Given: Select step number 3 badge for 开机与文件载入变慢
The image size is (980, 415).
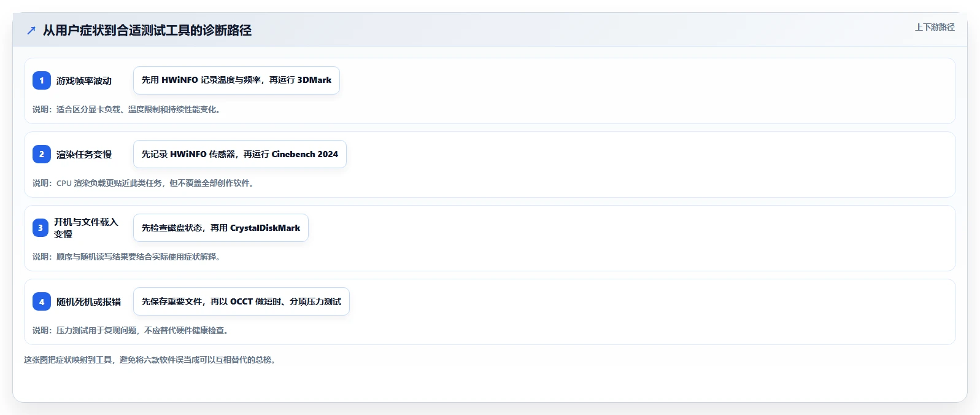Looking at the screenshot, I should (41, 228).
